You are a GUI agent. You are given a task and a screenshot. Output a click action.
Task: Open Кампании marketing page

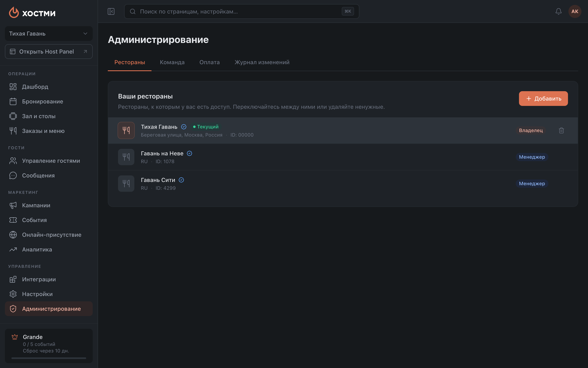point(49,205)
